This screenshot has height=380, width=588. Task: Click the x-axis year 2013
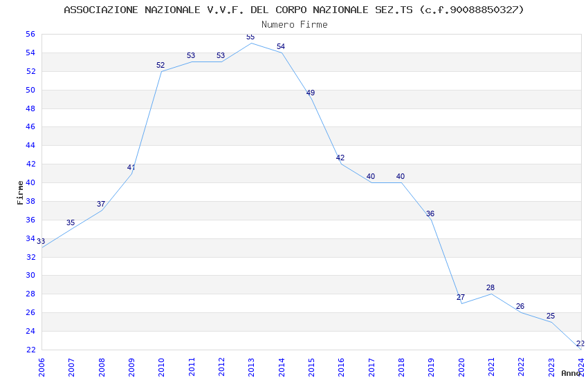point(251,368)
